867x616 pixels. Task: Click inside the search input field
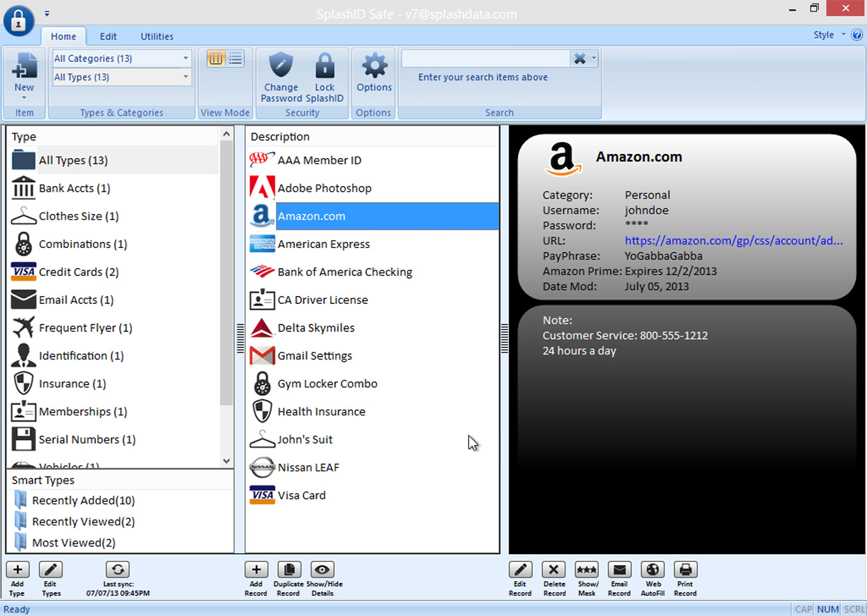coord(486,59)
